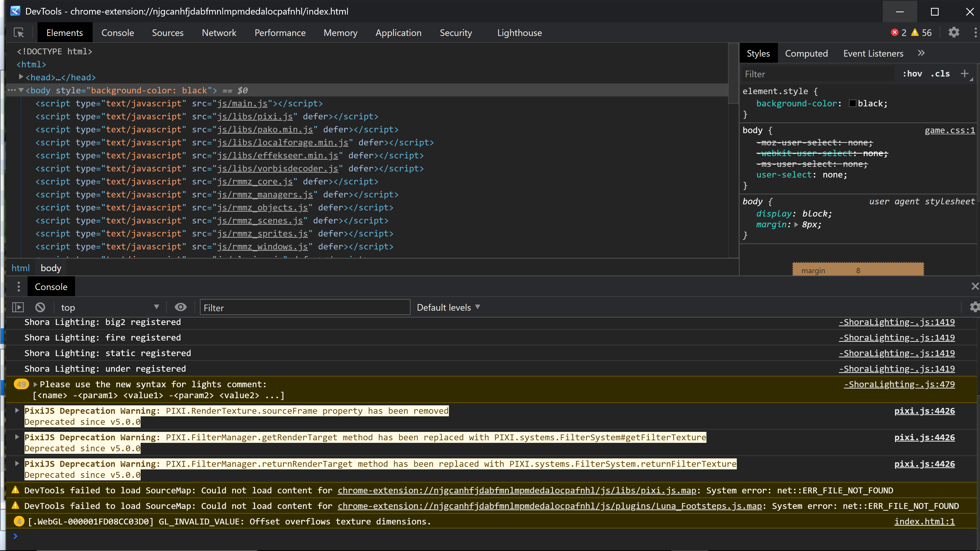980x551 pixels.
Task: Open the js/main.js script link
Action: [242, 103]
